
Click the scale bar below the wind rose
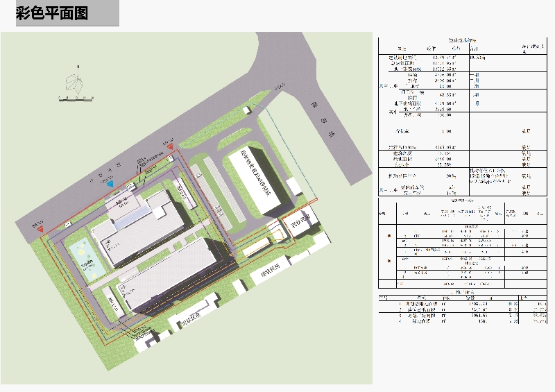[75, 100]
